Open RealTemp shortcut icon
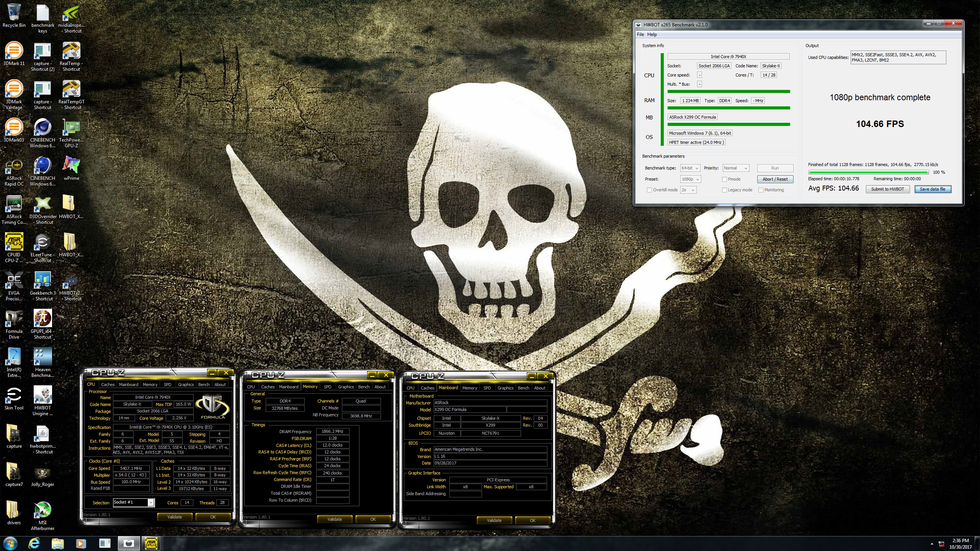Image resolution: width=980 pixels, height=551 pixels. [71, 56]
